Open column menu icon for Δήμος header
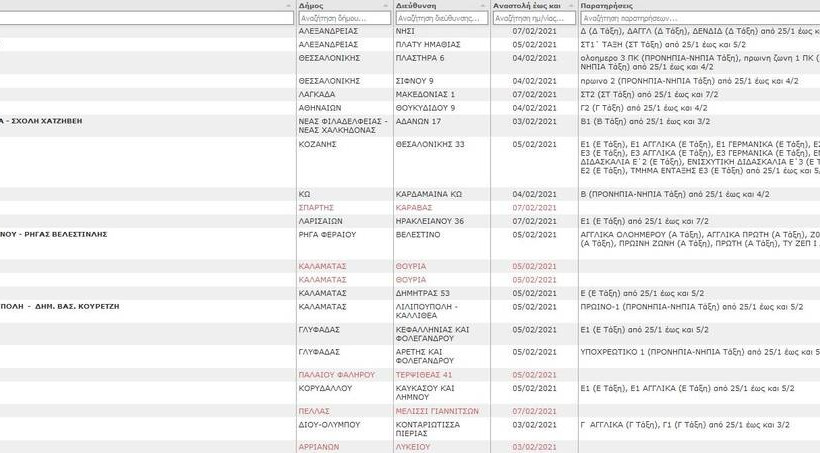Viewport: 820px width, 453px height. (386, 6)
